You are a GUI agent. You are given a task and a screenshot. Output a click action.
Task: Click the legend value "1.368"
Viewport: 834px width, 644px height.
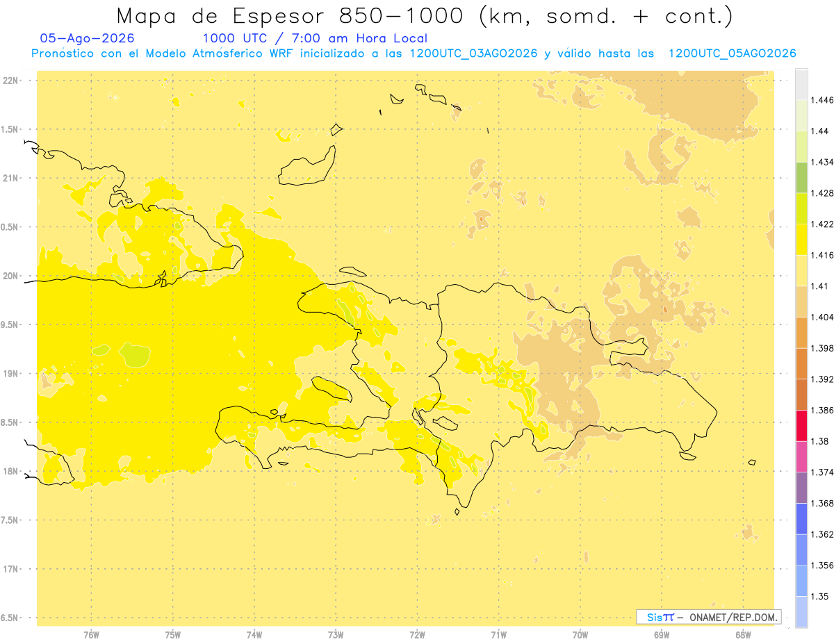pos(822,504)
